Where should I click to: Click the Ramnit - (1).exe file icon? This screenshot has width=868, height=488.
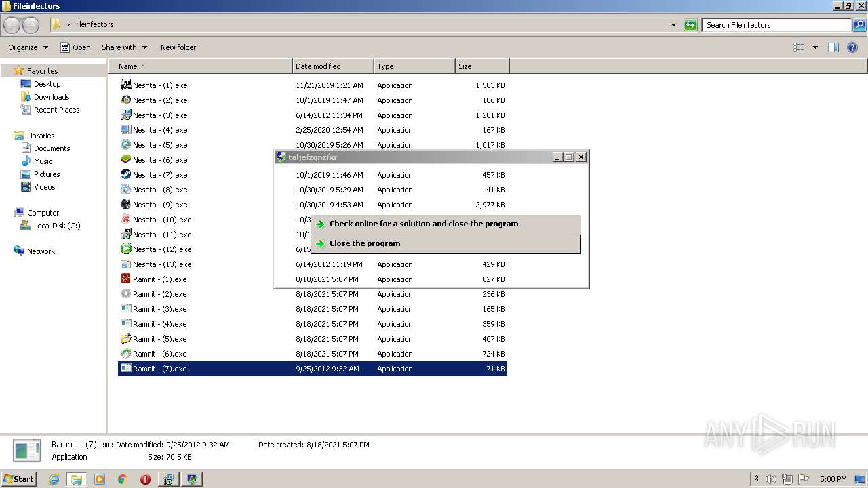click(125, 279)
